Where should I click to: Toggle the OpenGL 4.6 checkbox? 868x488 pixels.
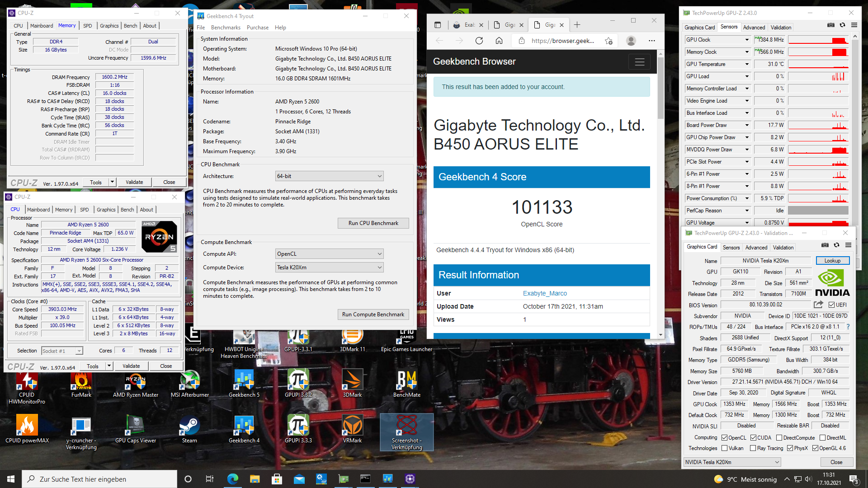(x=815, y=448)
